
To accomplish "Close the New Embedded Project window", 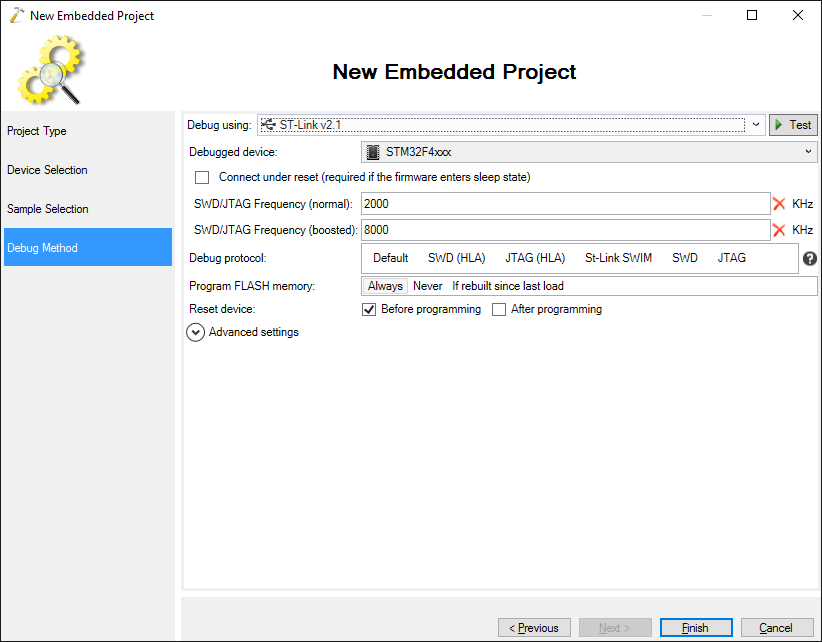I will click(798, 15).
